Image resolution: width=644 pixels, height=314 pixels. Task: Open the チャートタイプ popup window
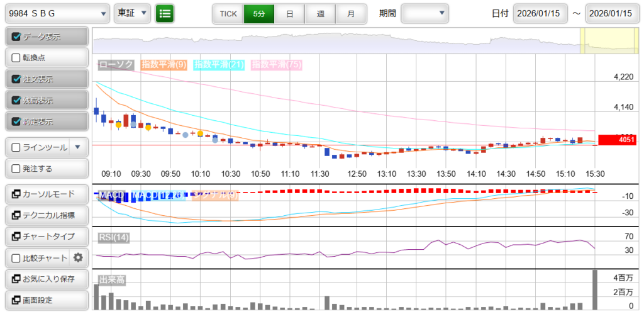point(46,237)
